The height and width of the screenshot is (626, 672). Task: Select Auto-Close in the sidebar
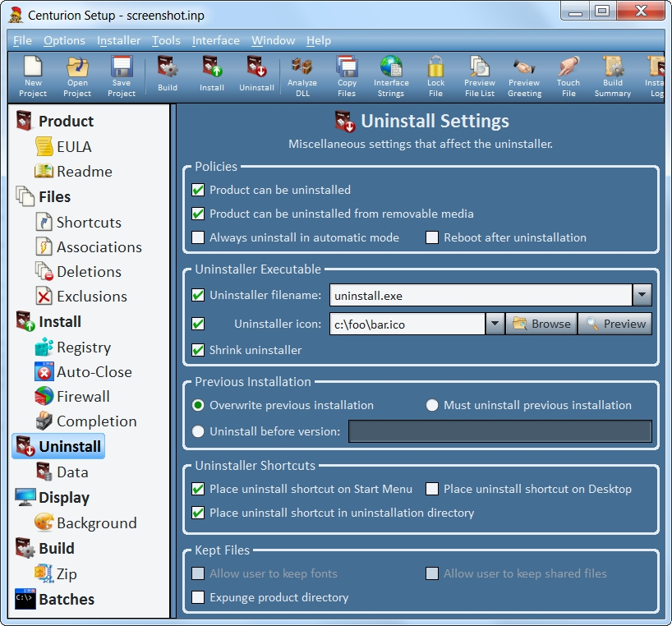84,371
